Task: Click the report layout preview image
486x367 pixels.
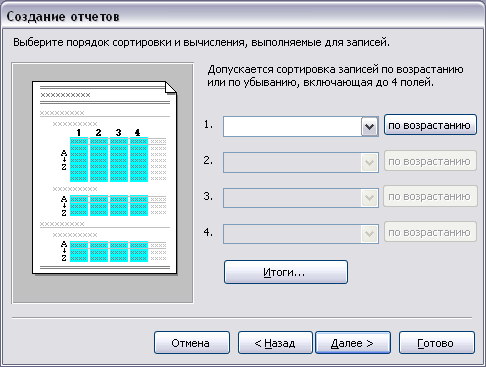Action: pyautogui.click(x=103, y=183)
